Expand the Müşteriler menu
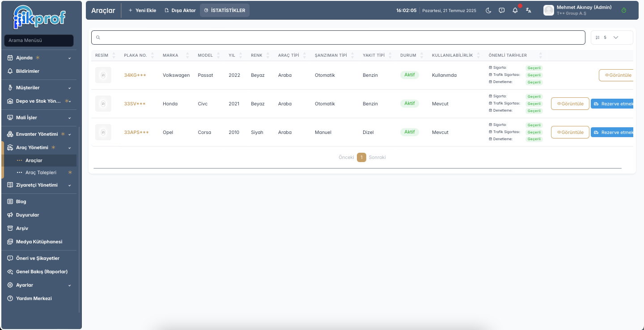The height and width of the screenshot is (330, 644). pyautogui.click(x=39, y=88)
